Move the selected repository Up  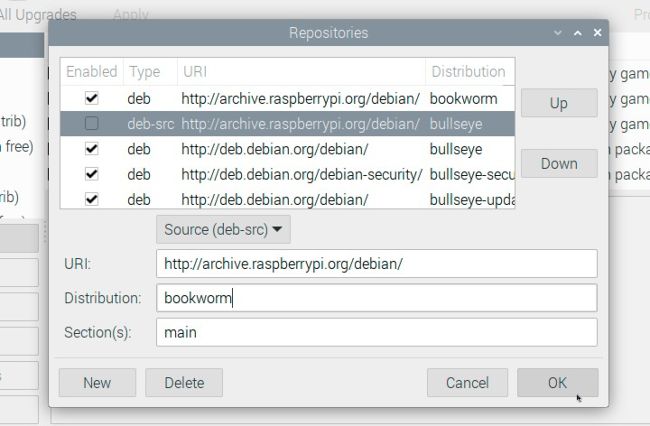tap(558, 103)
